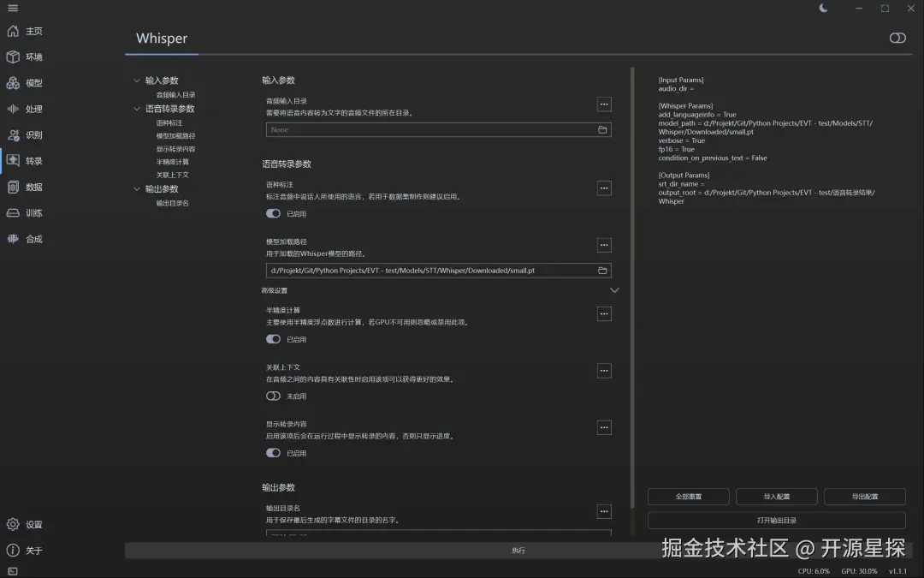Toggle the theme switch in the title bar
924x578 pixels.
pos(823,8)
